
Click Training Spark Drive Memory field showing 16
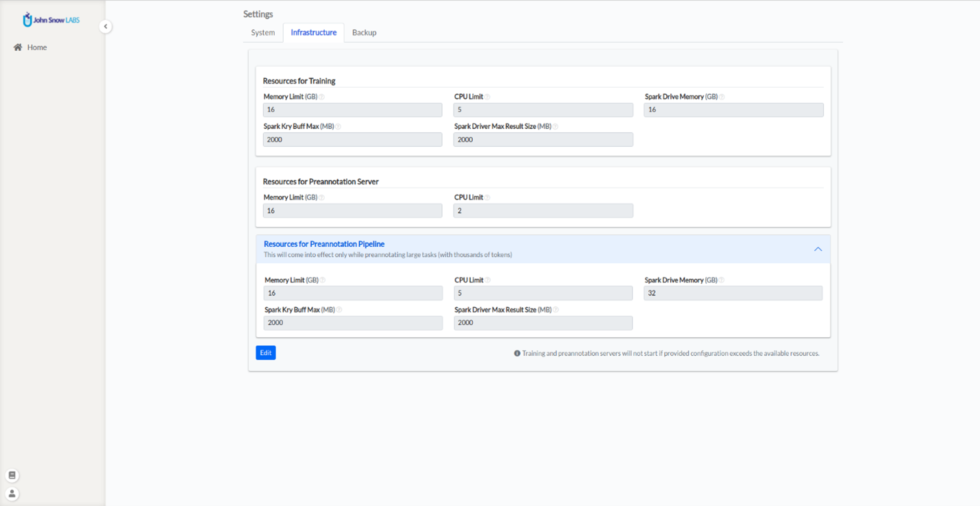(734, 110)
